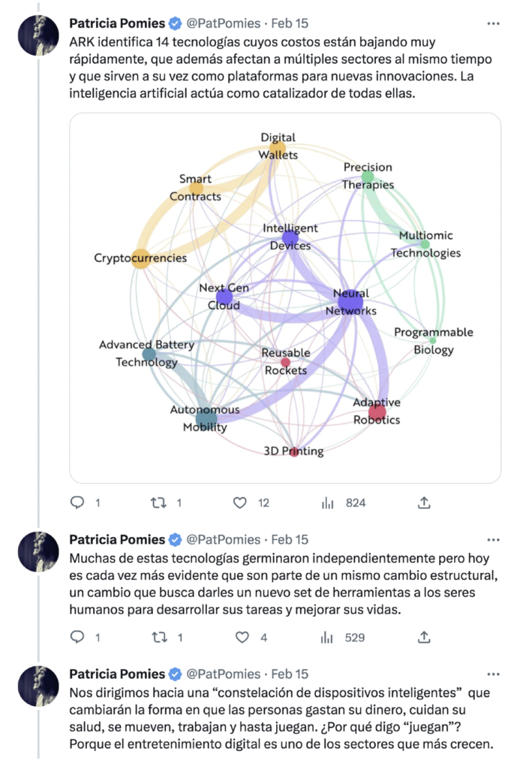View analytics showing 529 views

coord(328,637)
